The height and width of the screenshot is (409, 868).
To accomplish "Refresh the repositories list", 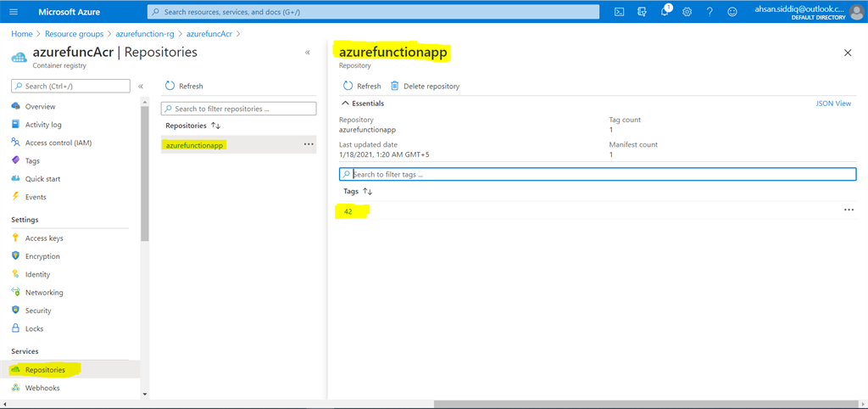I will 184,86.
